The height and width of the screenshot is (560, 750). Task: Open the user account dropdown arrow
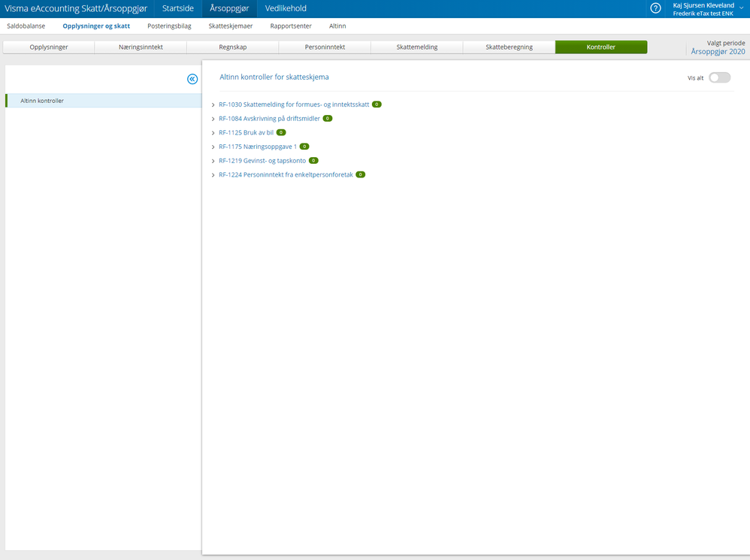click(x=742, y=8)
